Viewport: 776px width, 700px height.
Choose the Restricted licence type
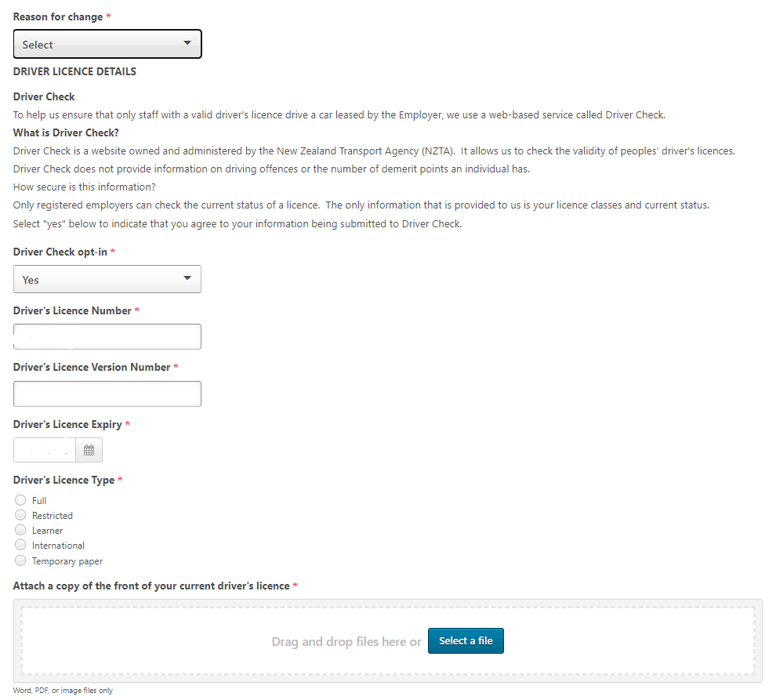20,515
